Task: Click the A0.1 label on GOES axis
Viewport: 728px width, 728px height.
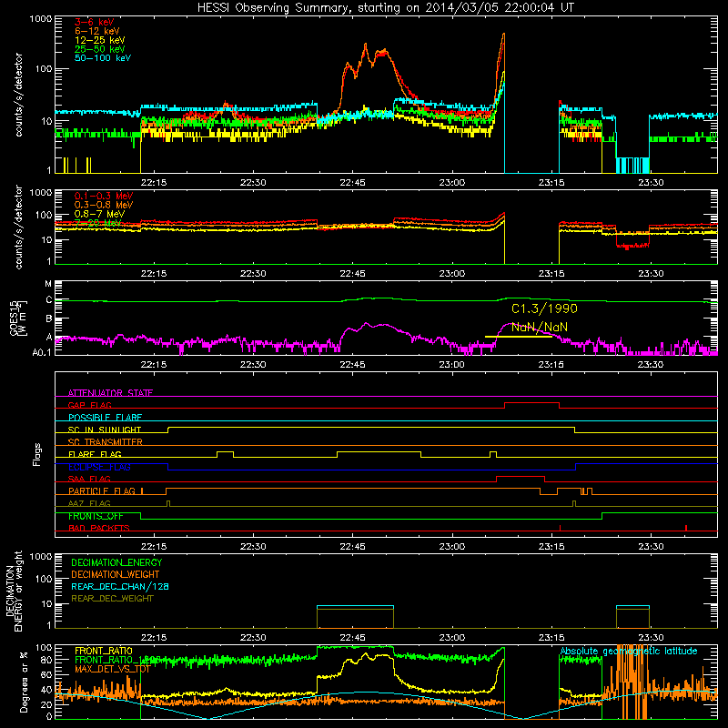Action: [42, 352]
